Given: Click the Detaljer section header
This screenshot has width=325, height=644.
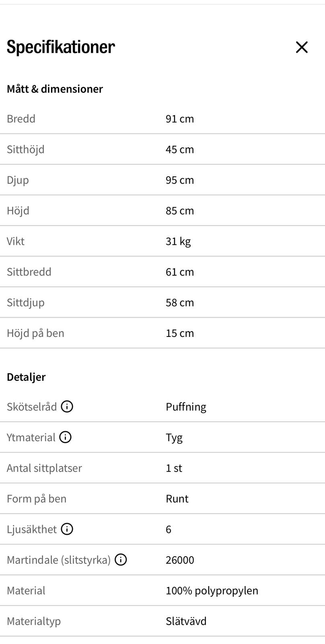Looking at the screenshot, I should [x=26, y=377].
